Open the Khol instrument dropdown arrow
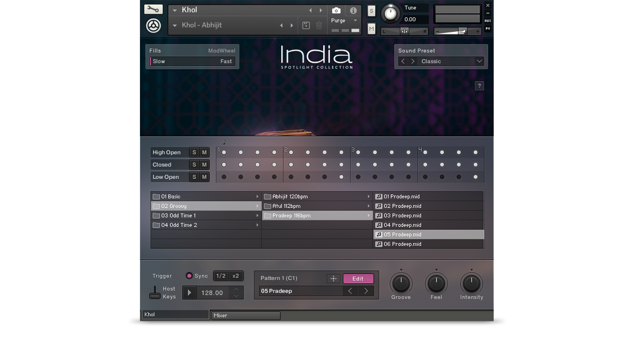This screenshot has height=364, width=634. coord(175,10)
